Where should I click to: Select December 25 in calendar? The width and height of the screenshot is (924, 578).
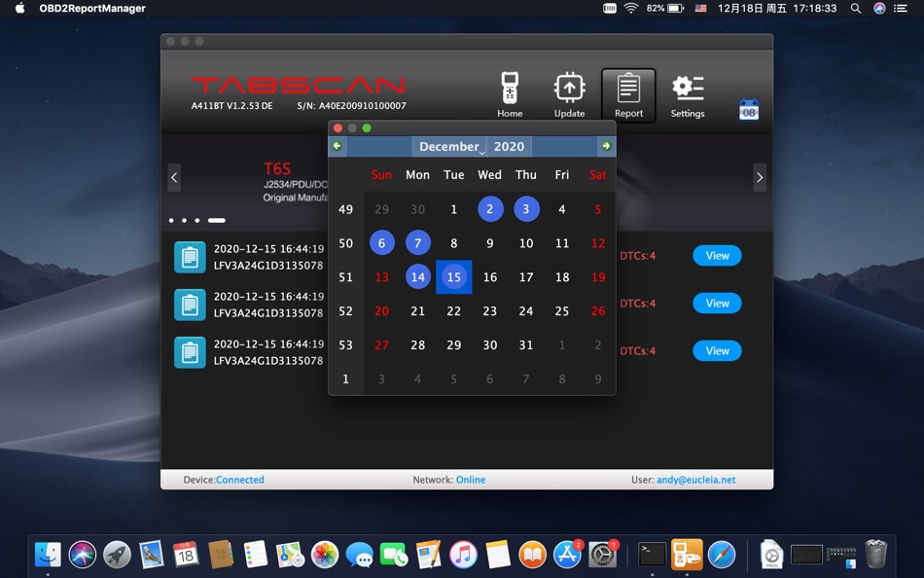562,310
